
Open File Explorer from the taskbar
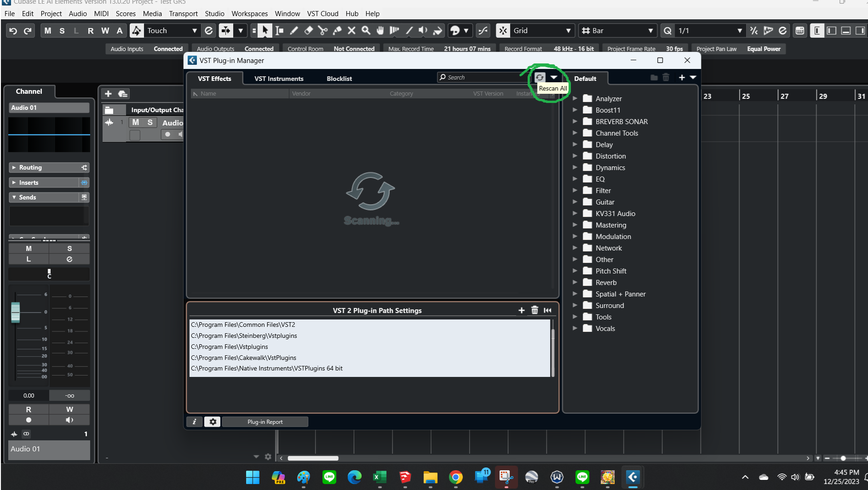pos(431,478)
